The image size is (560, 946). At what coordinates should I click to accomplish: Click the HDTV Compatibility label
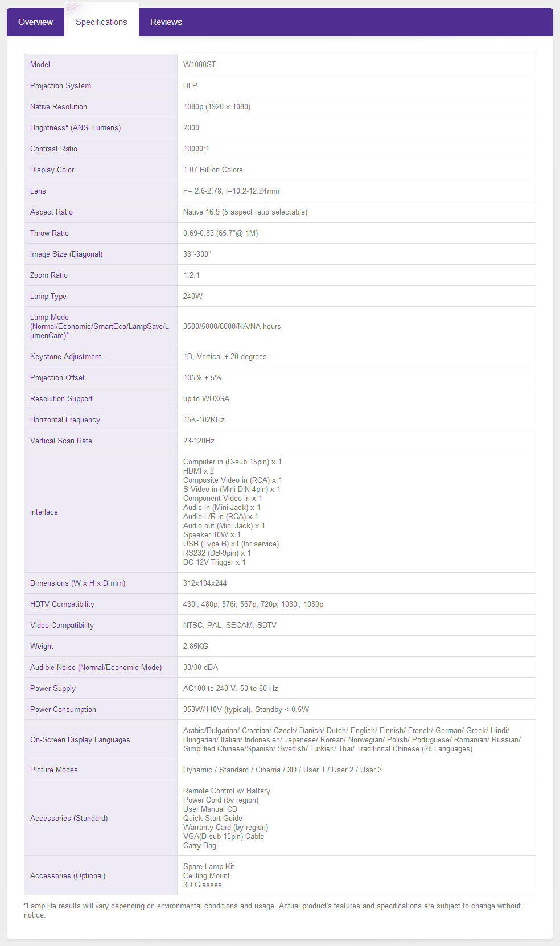tap(62, 604)
